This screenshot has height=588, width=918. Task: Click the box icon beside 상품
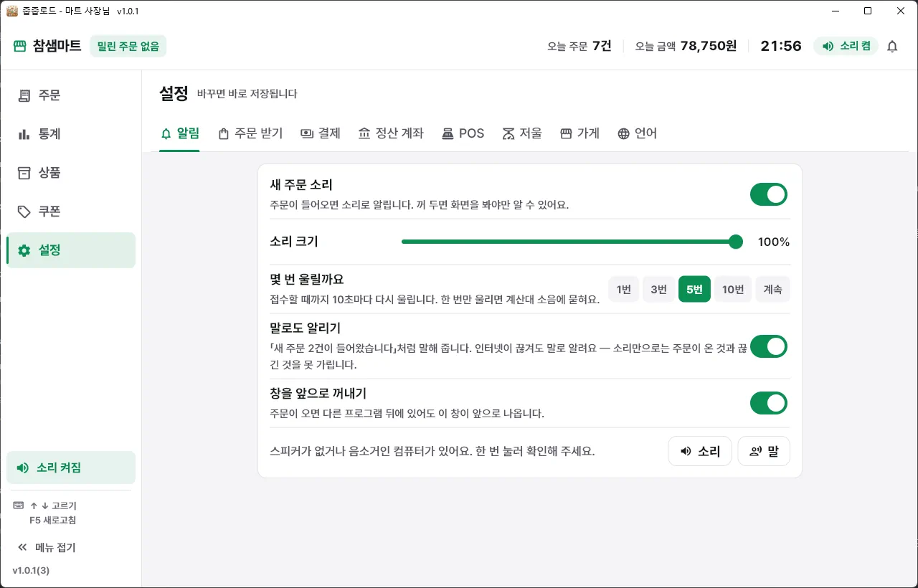[x=24, y=173]
